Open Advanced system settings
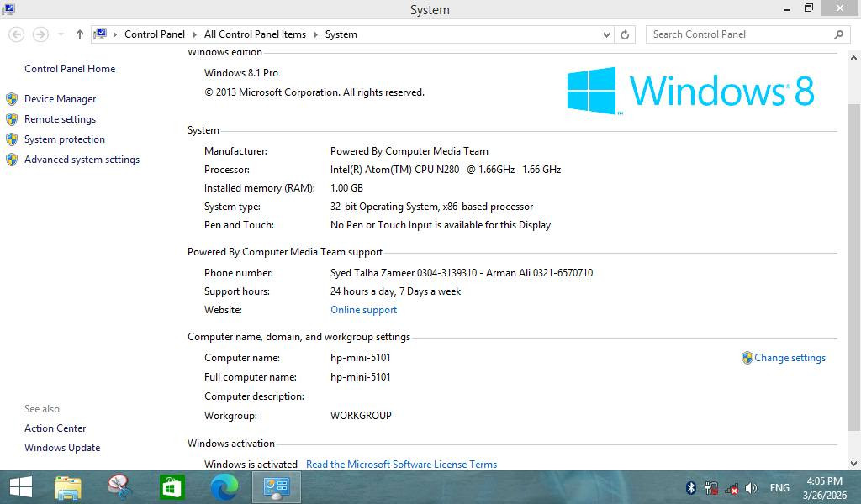This screenshot has width=861, height=504. coord(82,159)
